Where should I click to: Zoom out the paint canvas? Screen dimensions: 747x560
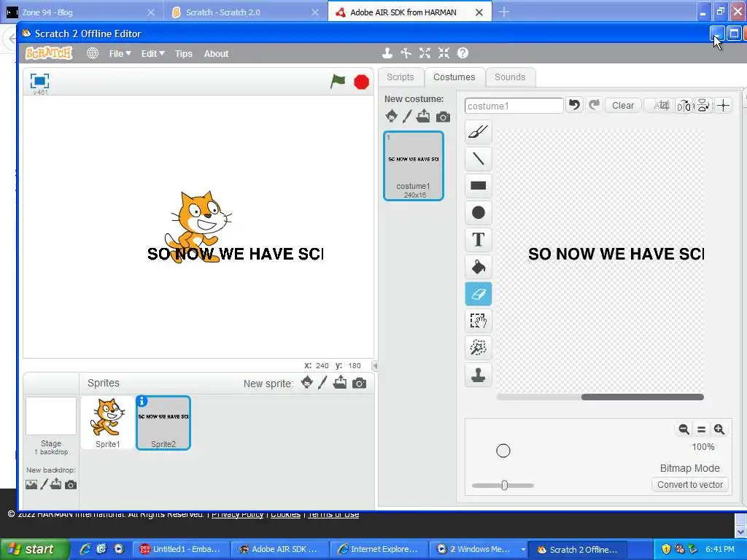(684, 429)
